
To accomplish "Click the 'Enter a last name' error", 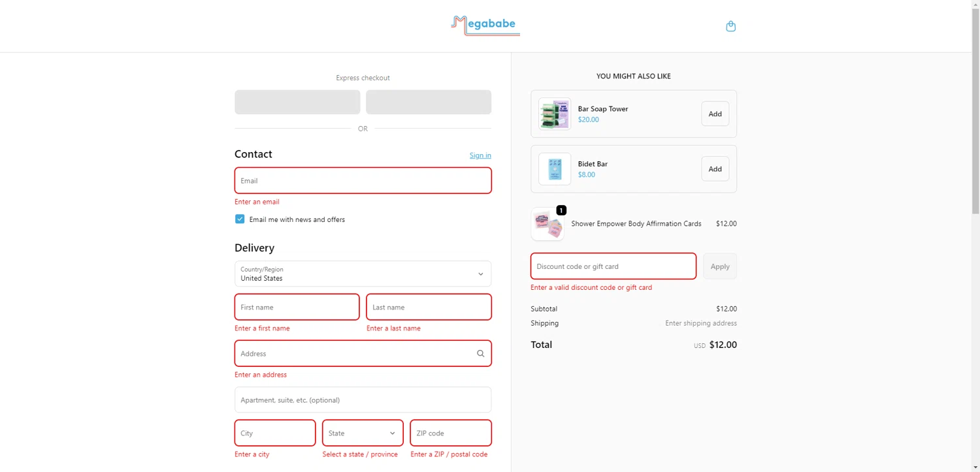I will click(x=393, y=328).
